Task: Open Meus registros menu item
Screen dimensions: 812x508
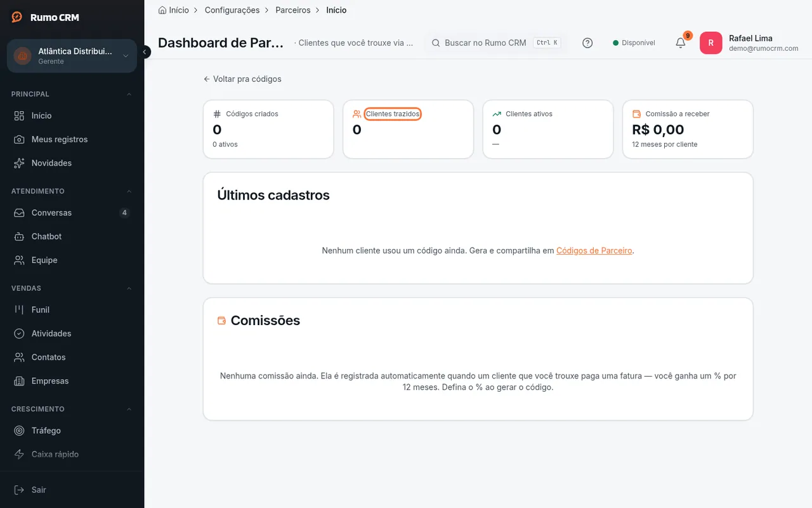Action: 72,139
